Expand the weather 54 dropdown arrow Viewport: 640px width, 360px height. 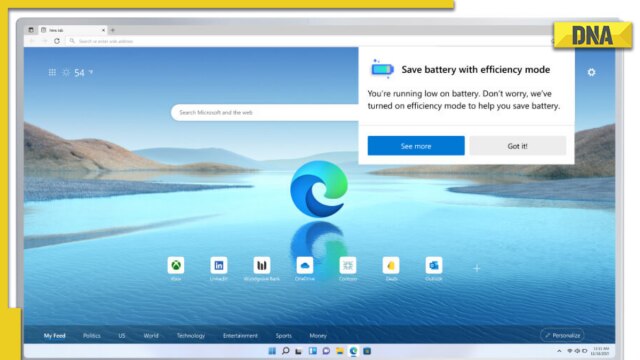click(91, 72)
